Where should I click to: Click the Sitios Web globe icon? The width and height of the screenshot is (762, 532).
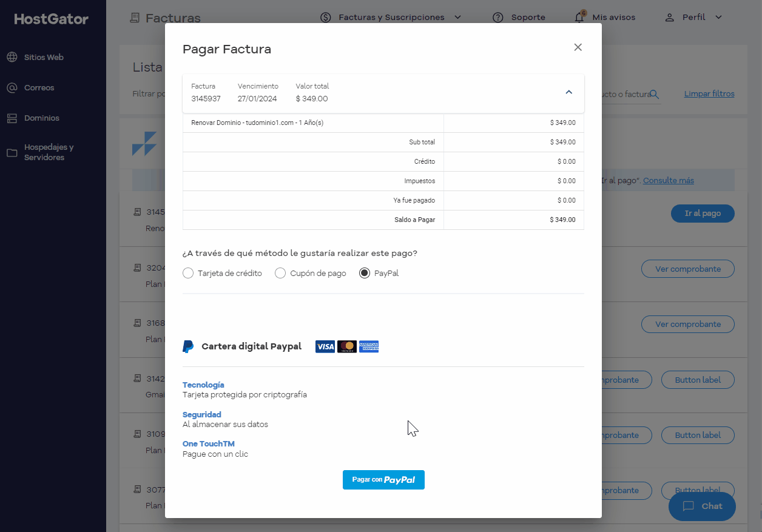12,58
